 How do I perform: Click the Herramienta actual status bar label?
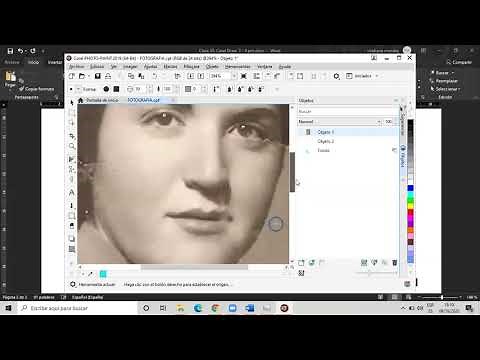97,284
